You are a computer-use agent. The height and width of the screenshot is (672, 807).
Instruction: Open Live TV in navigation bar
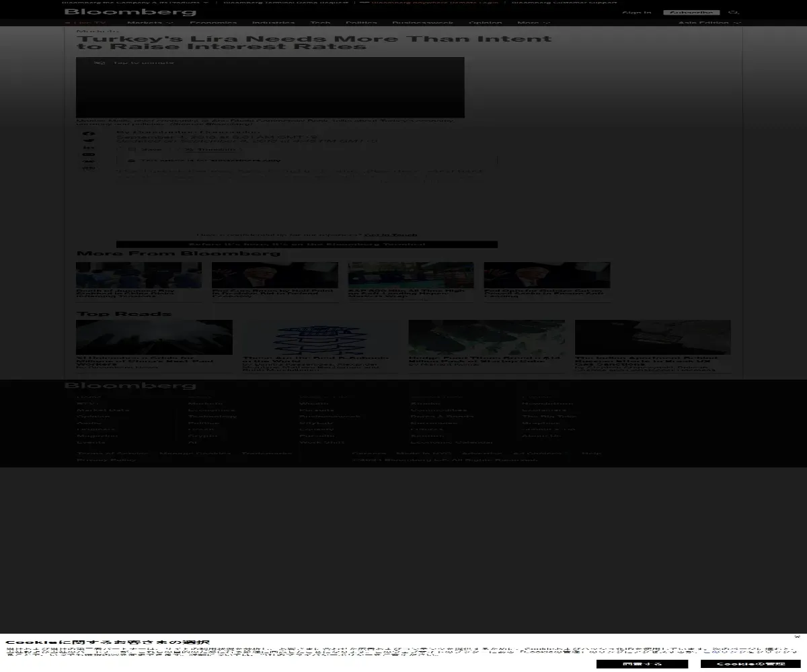85,23
